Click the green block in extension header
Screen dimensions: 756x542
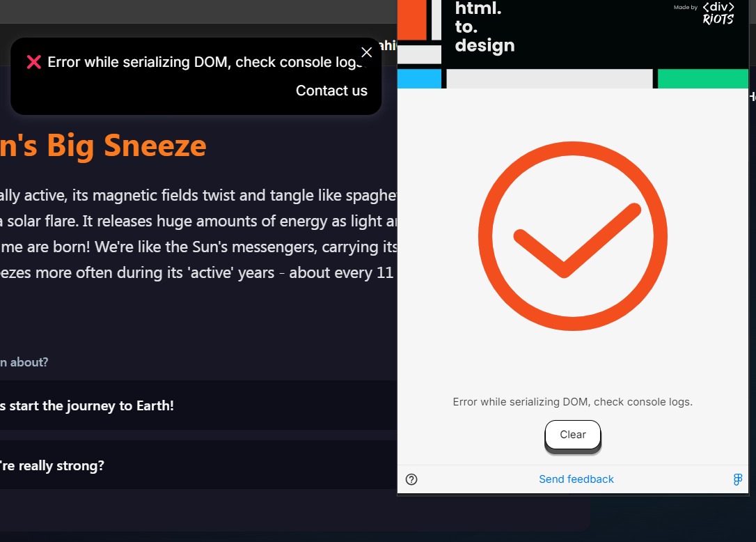click(x=702, y=79)
